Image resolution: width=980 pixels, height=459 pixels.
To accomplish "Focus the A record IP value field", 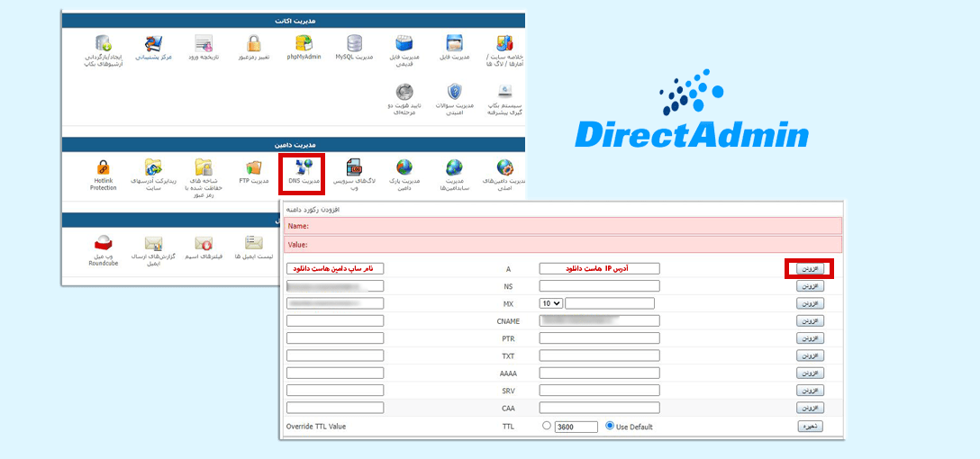I will coord(599,268).
